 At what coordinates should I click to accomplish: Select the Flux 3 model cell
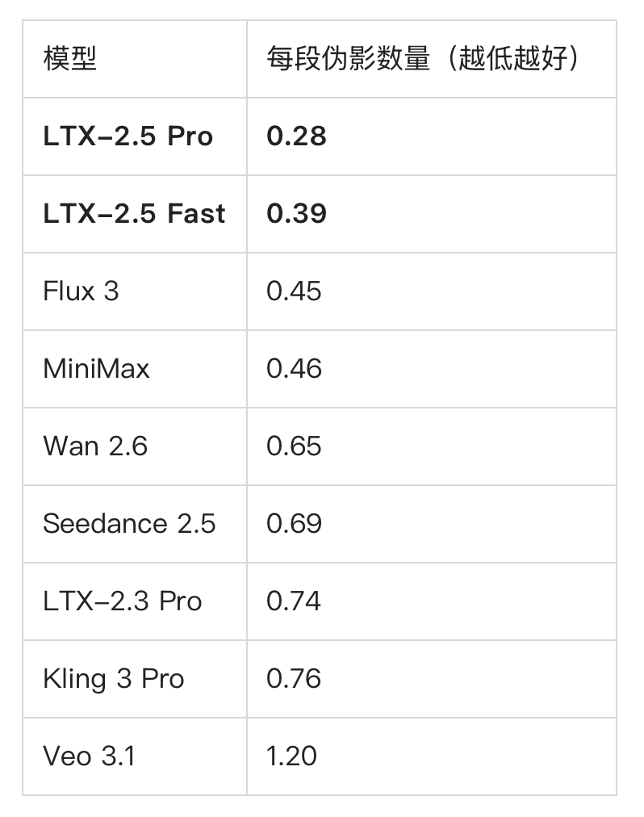(135, 291)
